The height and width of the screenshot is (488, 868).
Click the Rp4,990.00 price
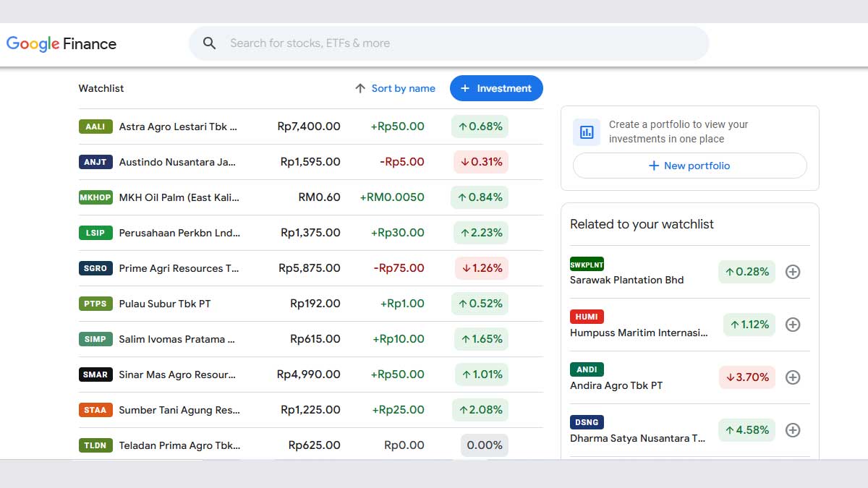click(309, 374)
